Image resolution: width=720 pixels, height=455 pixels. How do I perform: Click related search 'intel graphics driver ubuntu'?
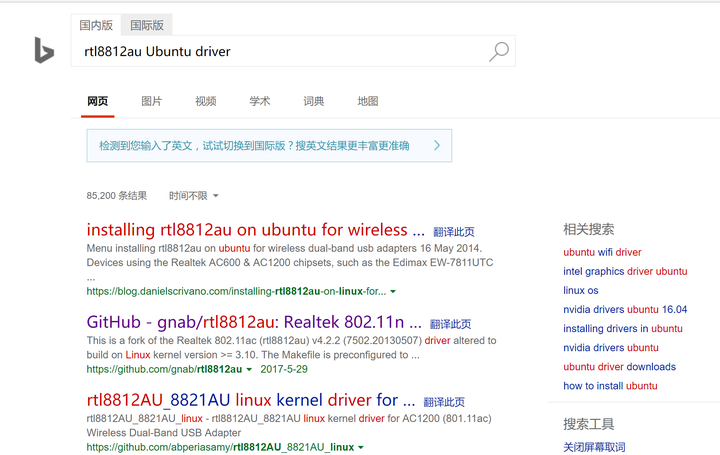point(625,271)
